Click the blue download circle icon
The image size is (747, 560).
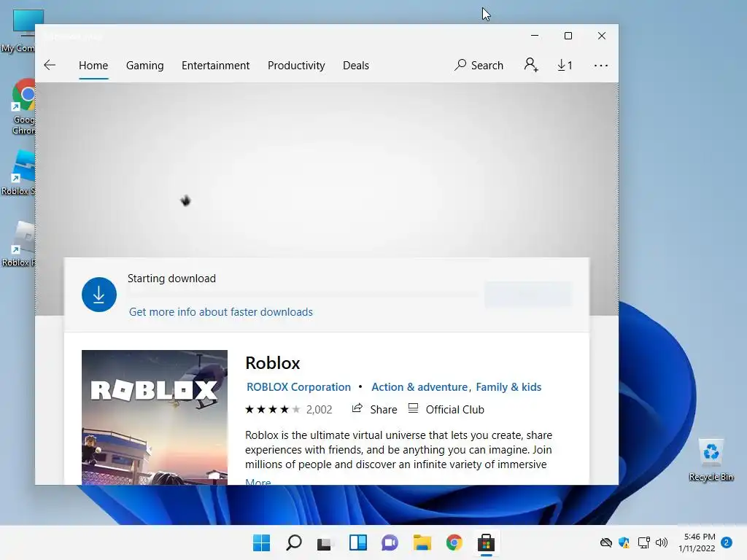click(x=99, y=295)
